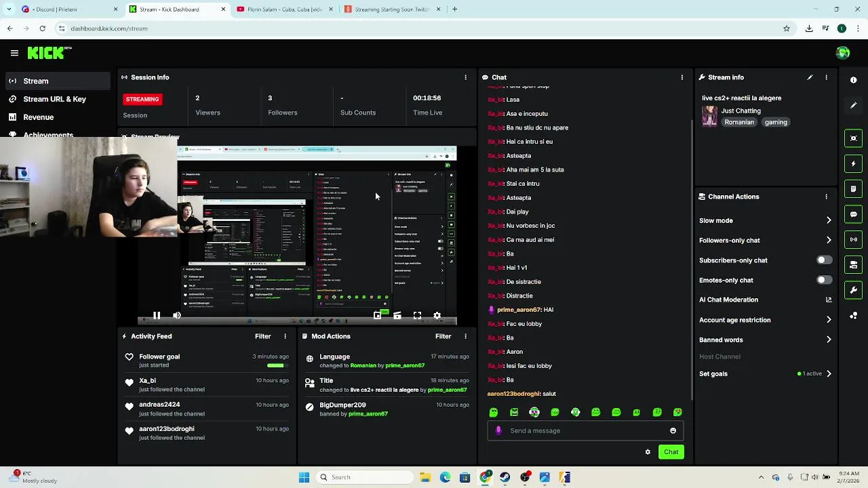
Task: Click the sidebar pencil edit icon
Action: pyautogui.click(x=854, y=106)
